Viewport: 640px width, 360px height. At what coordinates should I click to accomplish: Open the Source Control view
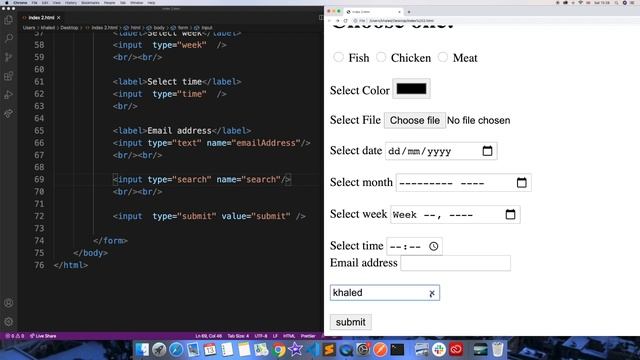9,57
